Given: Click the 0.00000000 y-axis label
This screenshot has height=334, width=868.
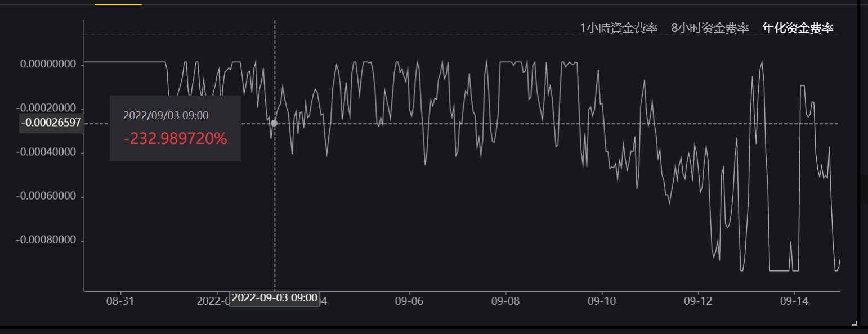Looking at the screenshot, I should coord(48,64).
